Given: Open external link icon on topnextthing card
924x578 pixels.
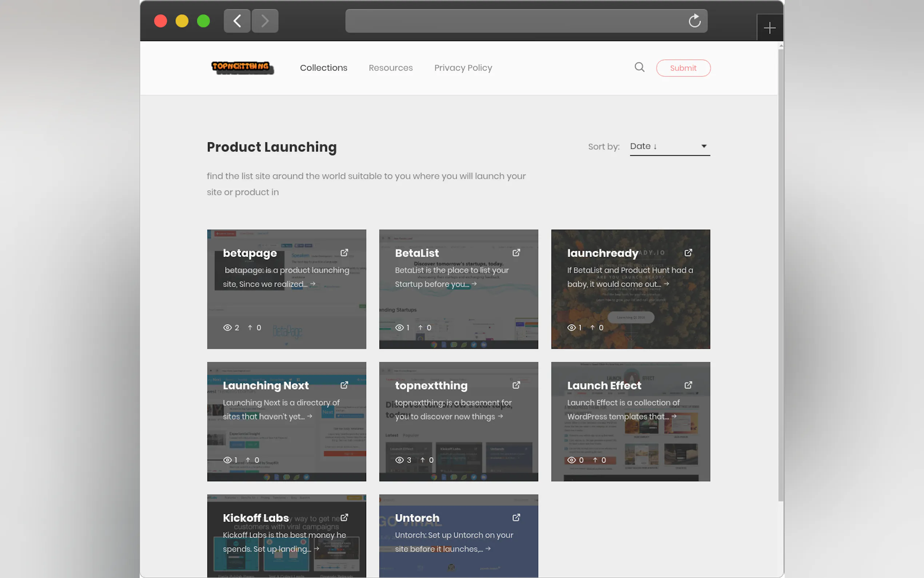Looking at the screenshot, I should pos(516,385).
